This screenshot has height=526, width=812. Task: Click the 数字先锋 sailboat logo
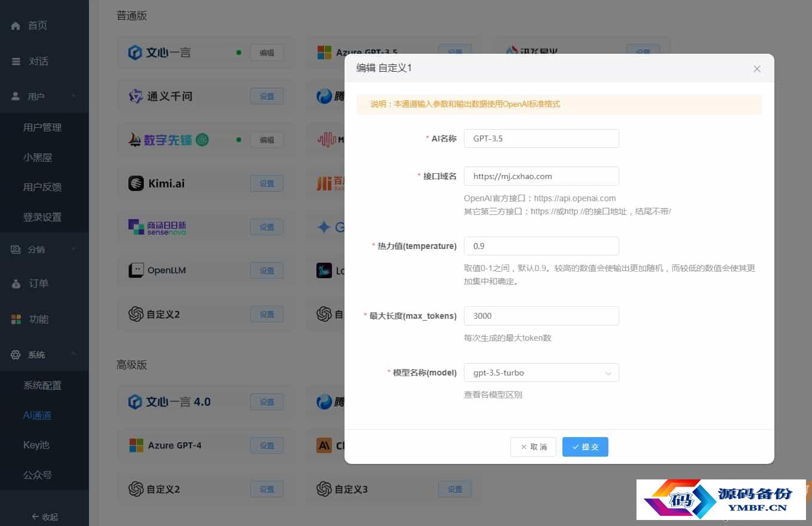coord(135,140)
